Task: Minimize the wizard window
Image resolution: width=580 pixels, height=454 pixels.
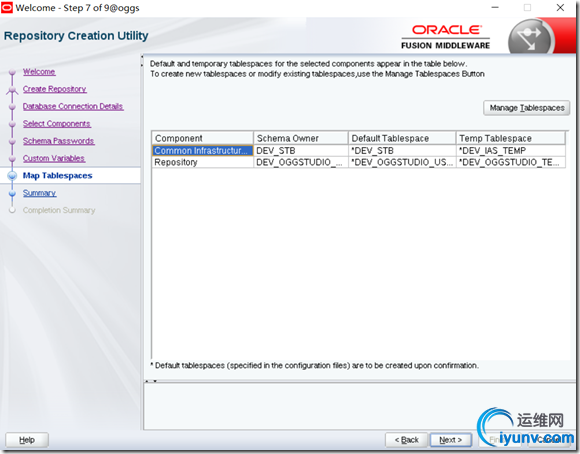Action: pos(495,7)
